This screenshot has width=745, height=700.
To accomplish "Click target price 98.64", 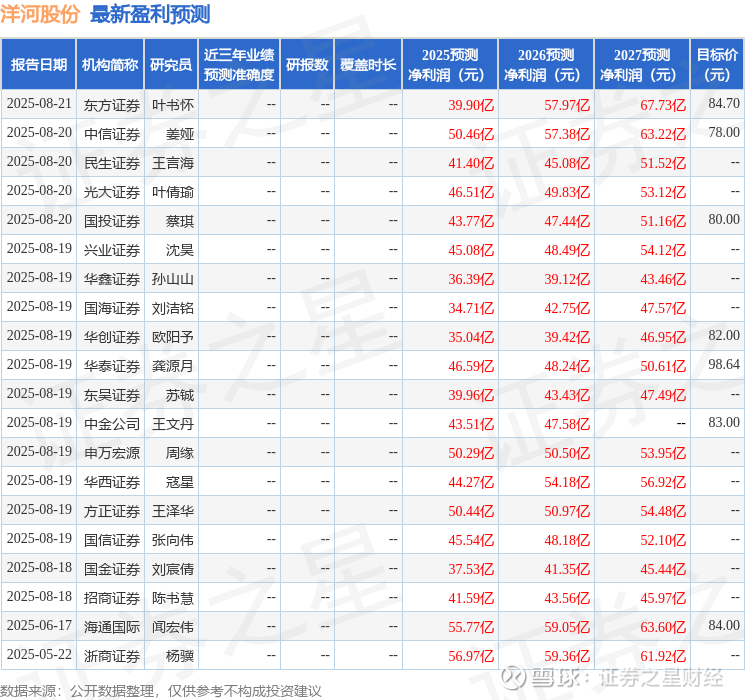I will 724,364.
